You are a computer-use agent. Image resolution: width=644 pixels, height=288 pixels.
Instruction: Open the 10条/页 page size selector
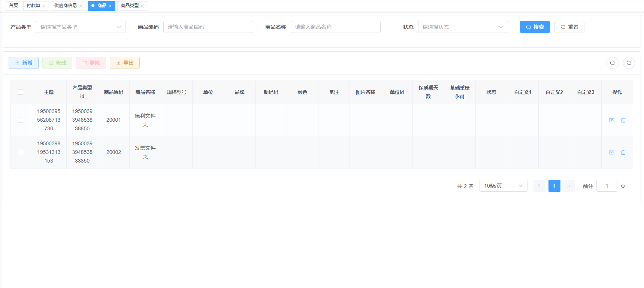point(503,186)
